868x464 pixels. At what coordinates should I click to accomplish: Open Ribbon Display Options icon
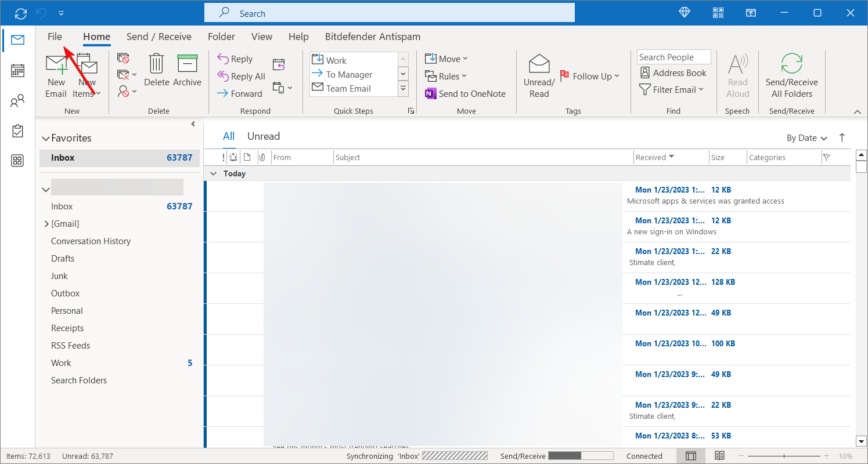point(751,13)
